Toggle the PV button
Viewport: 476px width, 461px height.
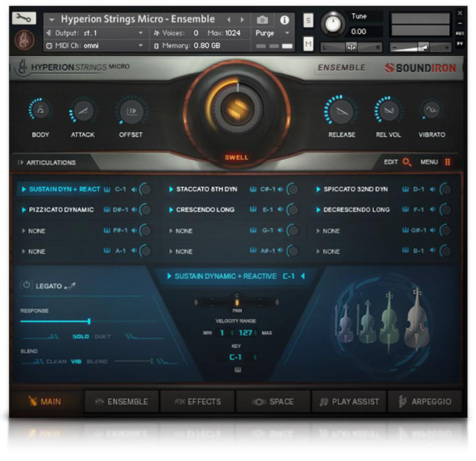tap(460, 44)
